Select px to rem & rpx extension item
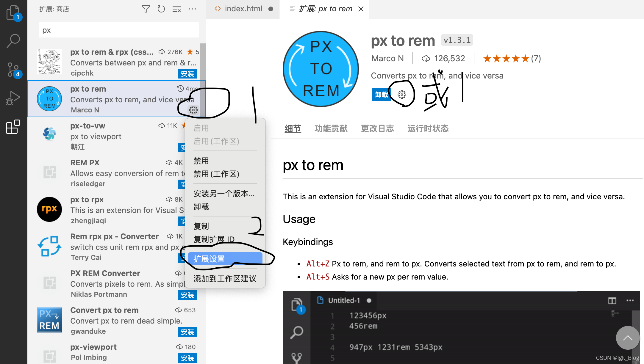 click(114, 62)
